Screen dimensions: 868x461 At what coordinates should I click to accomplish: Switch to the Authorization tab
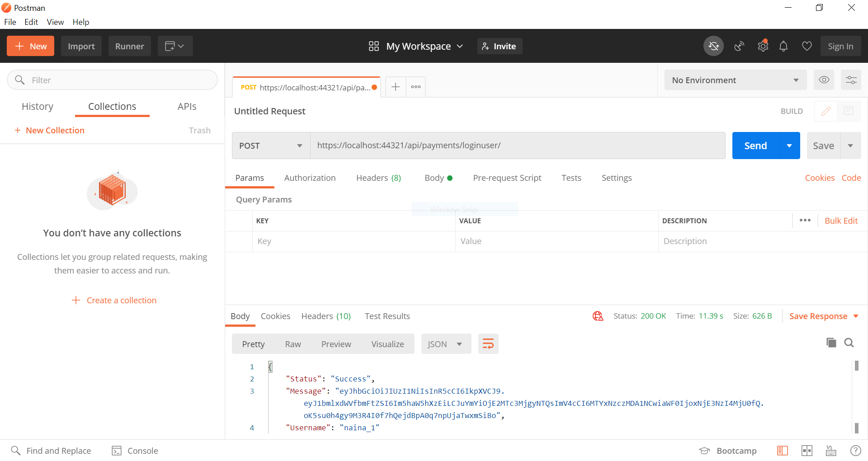[310, 178]
